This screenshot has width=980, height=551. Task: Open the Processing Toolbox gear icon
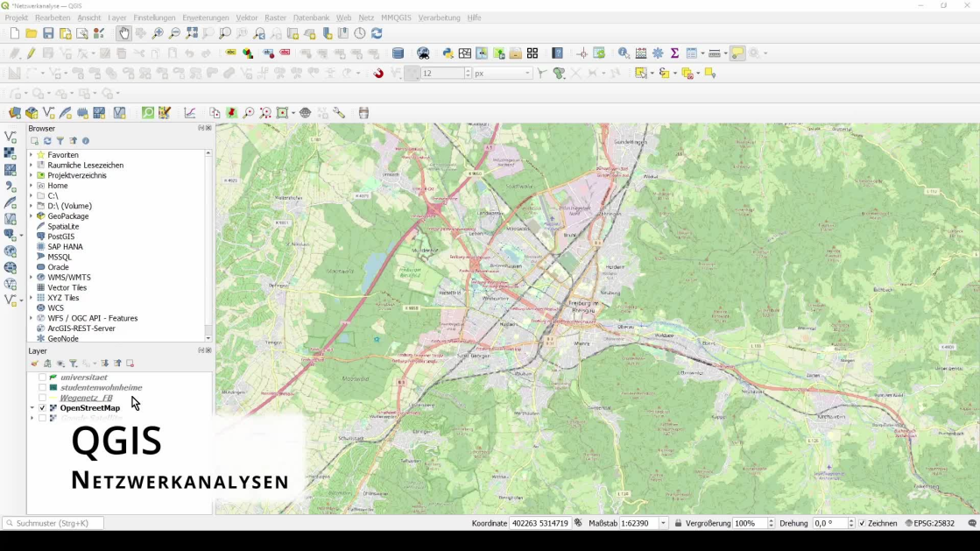click(658, 53)
